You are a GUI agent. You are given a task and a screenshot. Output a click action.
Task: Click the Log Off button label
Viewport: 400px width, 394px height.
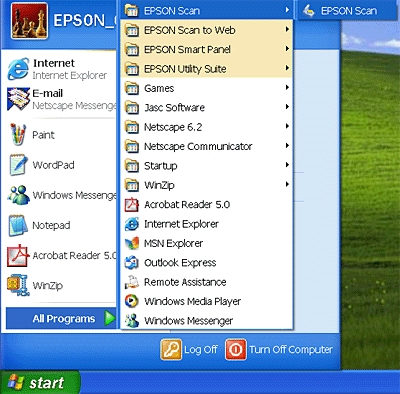pyautogui.click(x=201, y=350)
